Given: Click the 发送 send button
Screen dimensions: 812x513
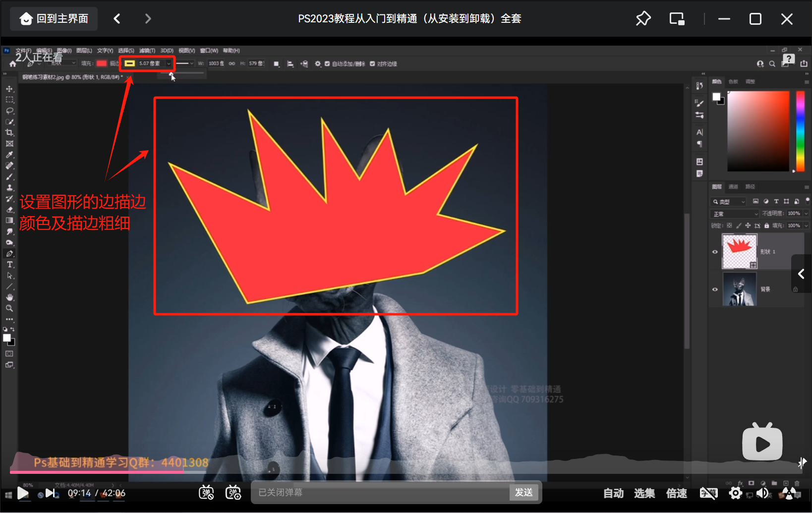Looking at the screenshot, I should [x=523, y=492].
